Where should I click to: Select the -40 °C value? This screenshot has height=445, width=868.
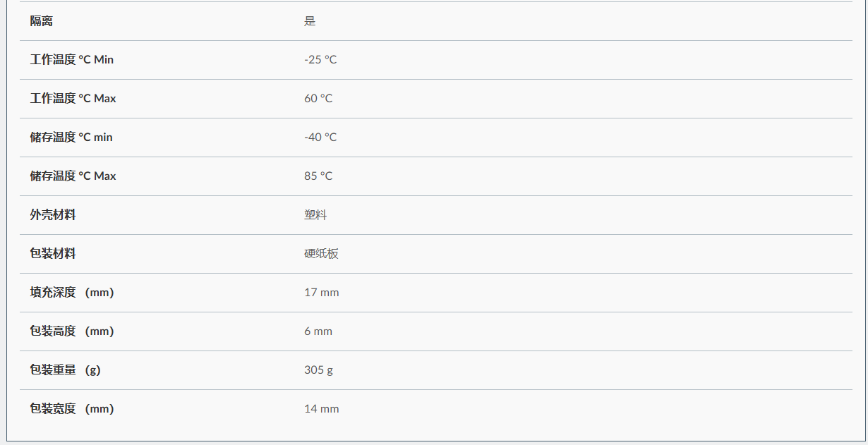tap(320, 138)
